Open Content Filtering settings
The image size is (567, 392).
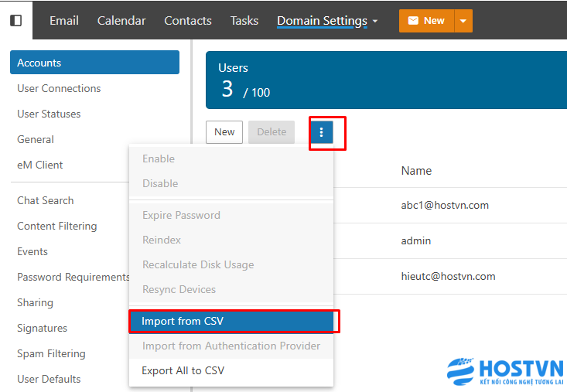coord(57,226)
